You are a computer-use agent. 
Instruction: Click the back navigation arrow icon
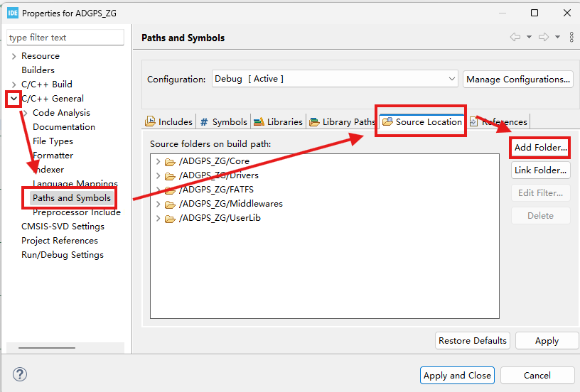[x=515, y=37]
